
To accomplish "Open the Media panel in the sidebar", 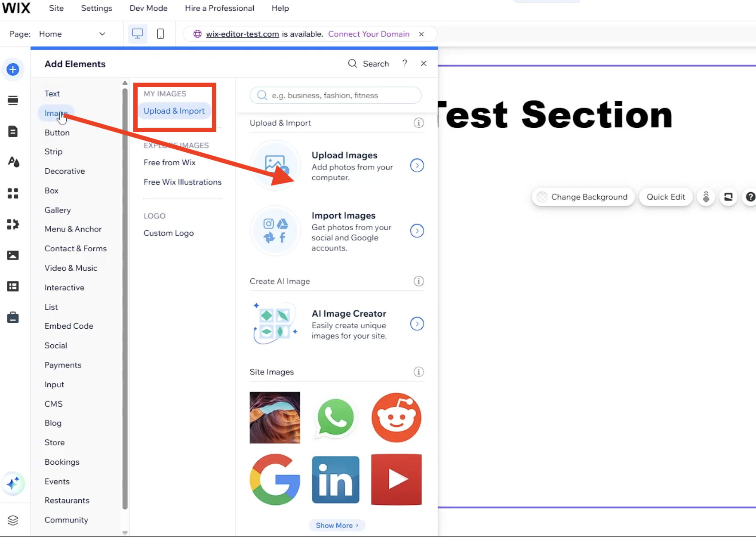I will coord(13,255).
